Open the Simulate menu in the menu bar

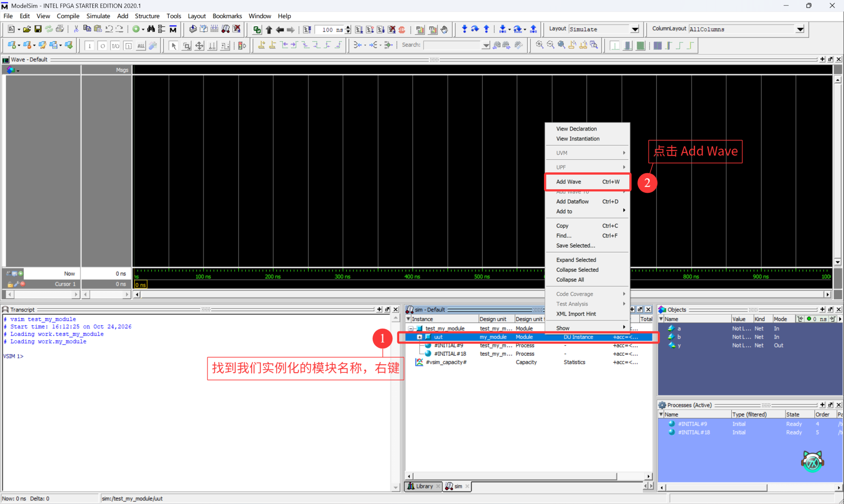(98, 16)
